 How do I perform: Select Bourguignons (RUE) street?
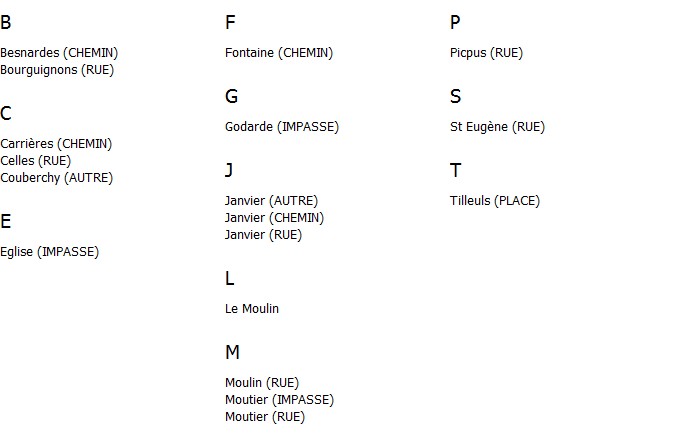tap(57, 70)
